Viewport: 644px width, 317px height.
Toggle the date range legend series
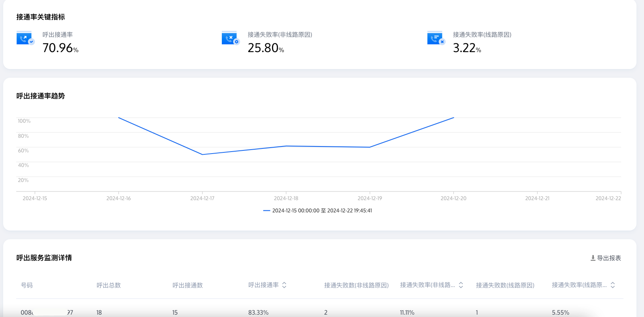click(317, 211)
